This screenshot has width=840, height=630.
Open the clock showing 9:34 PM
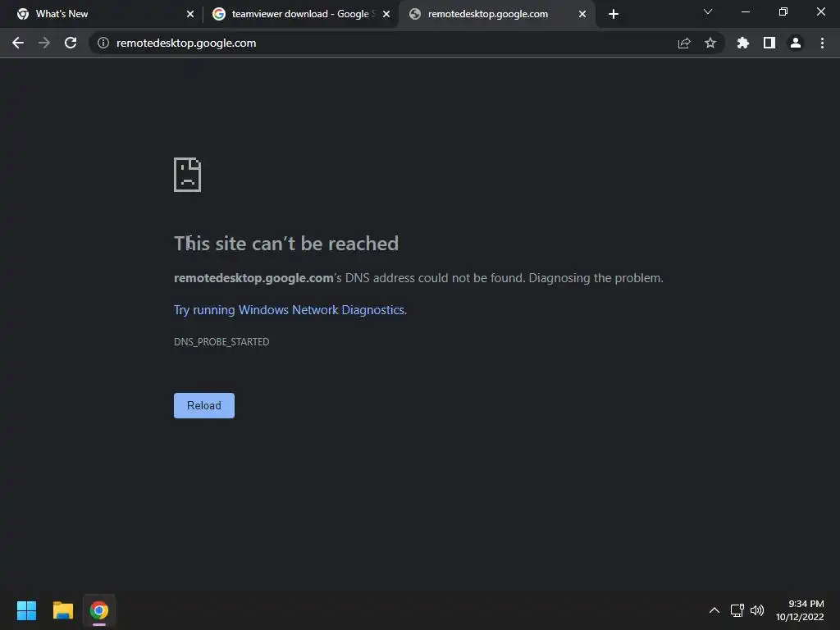point(800,610)
